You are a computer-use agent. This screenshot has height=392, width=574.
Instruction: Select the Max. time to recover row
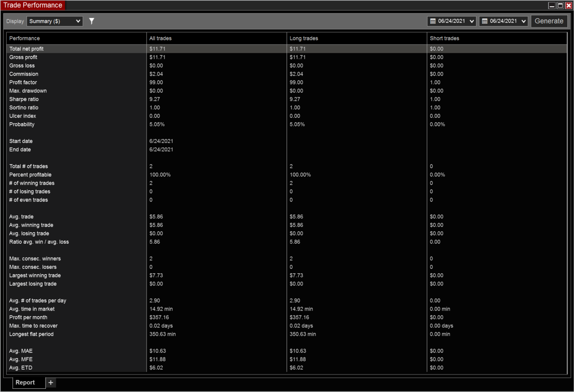287,326
